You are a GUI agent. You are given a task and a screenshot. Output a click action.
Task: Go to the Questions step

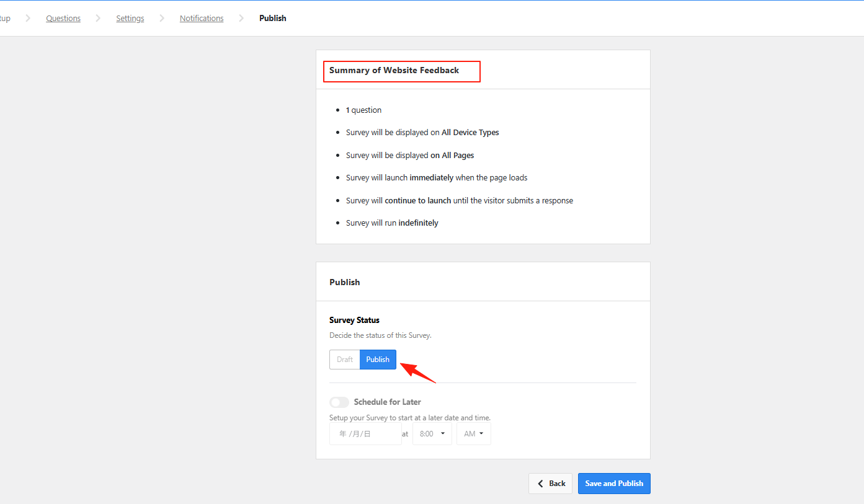[63, 19]
